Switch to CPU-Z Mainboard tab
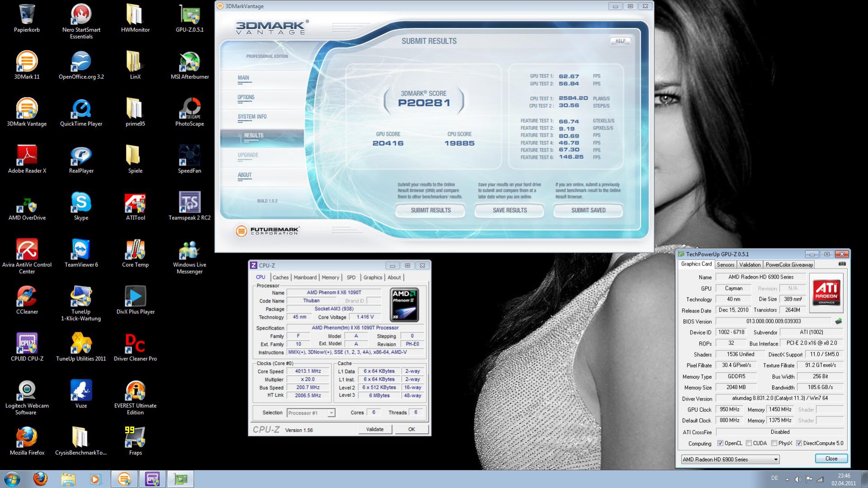The height and width of the screenshot is (488, 868). [305, 278]
